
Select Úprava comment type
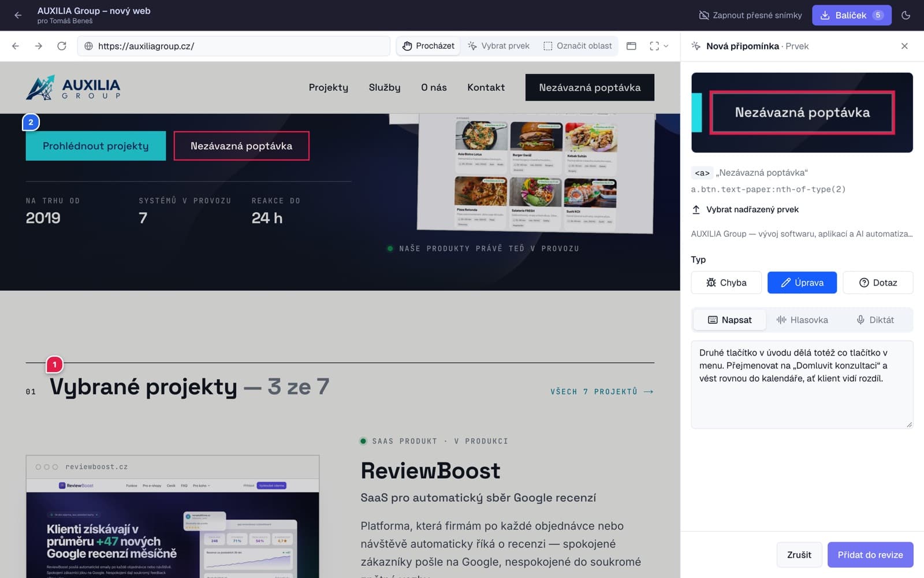tap(802, 283)
